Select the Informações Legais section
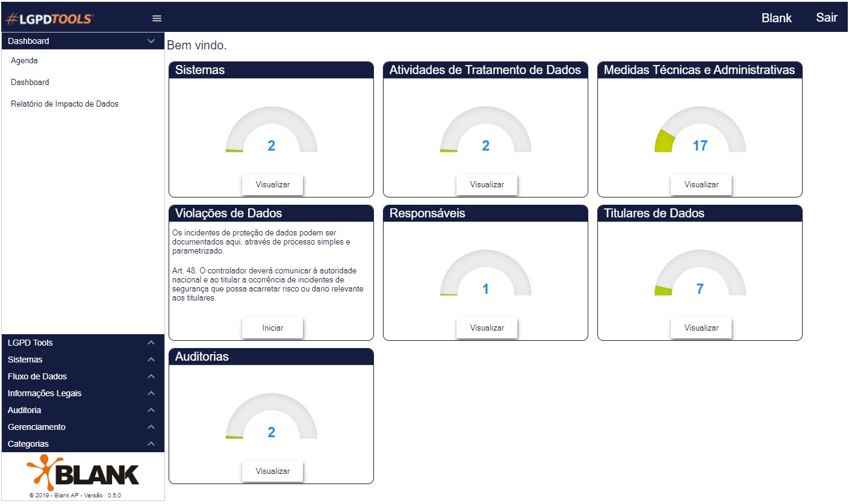 [x=83, y=393]
